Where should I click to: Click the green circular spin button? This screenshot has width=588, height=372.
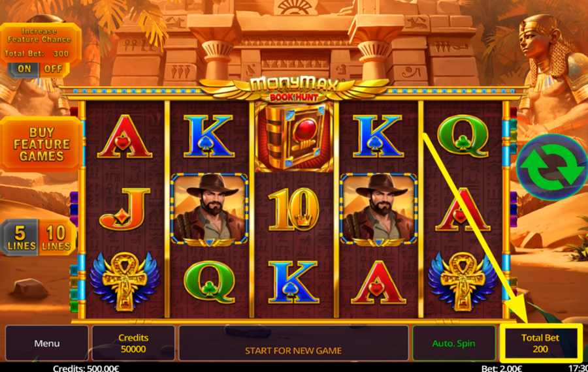click(x=551, y=167)
